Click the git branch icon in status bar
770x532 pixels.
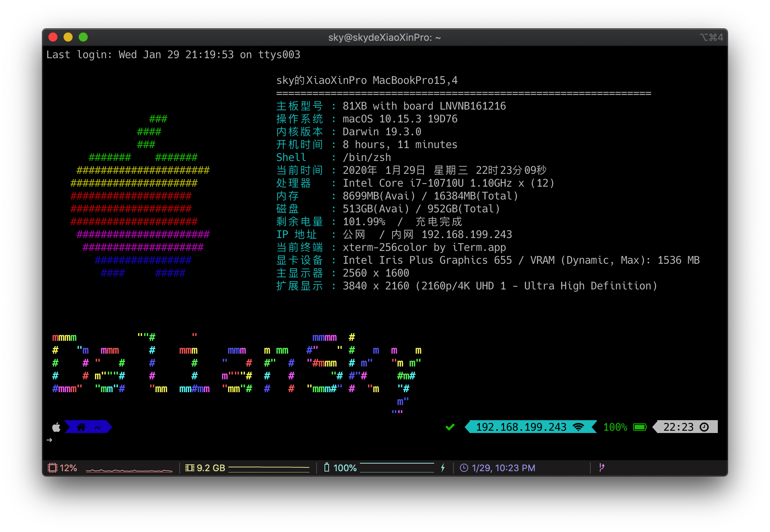click(x=602, y=467)
